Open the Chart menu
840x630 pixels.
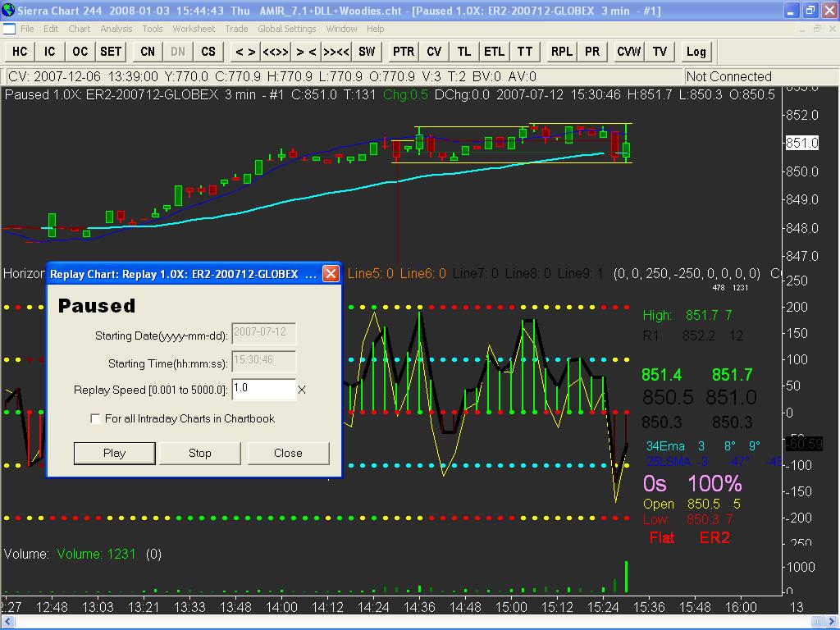[x=80, y=29]
